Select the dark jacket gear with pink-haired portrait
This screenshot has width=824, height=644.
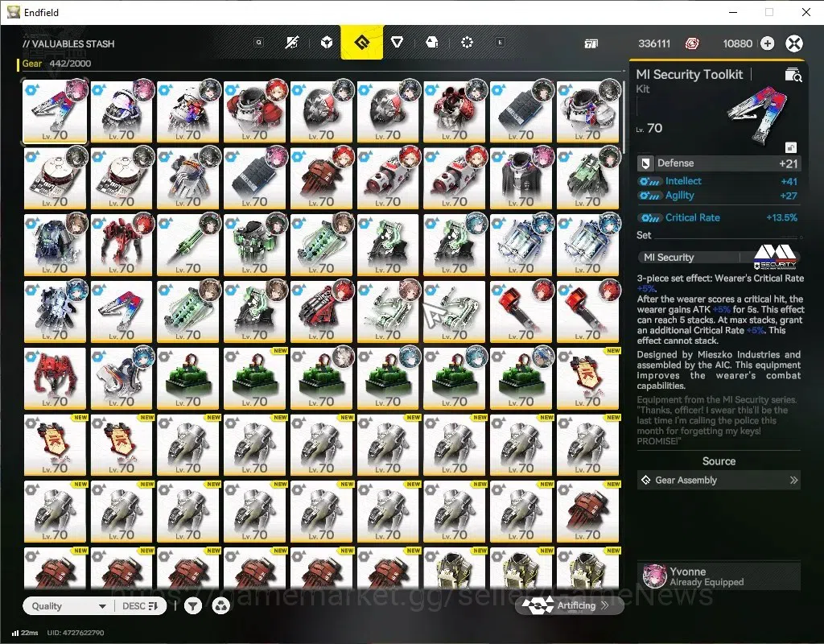[521, 178]
